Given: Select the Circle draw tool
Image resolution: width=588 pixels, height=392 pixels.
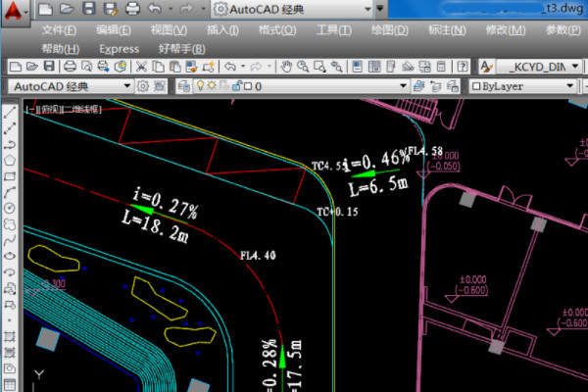Looking at the screenshot, I should 9,208.
